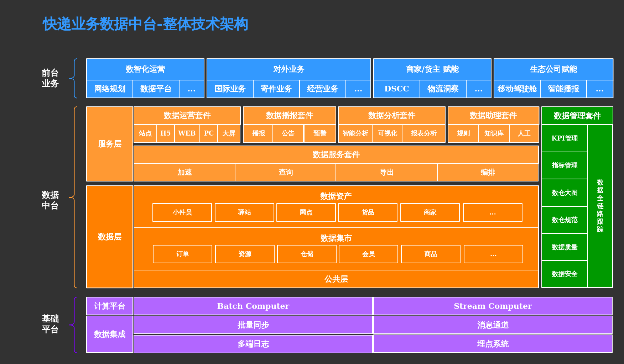
Task: Expand the ellipsis after 商品 in 数据集市
Action: [493, 254]
